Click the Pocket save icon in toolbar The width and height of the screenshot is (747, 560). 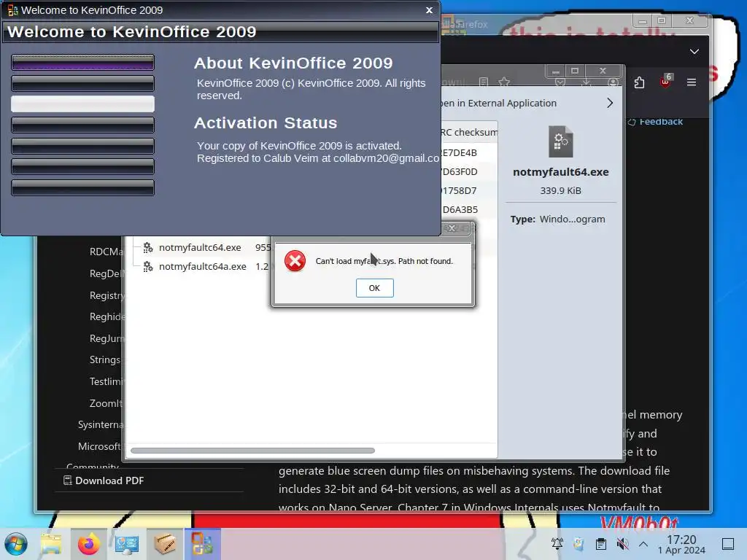[x=560, y=82]
